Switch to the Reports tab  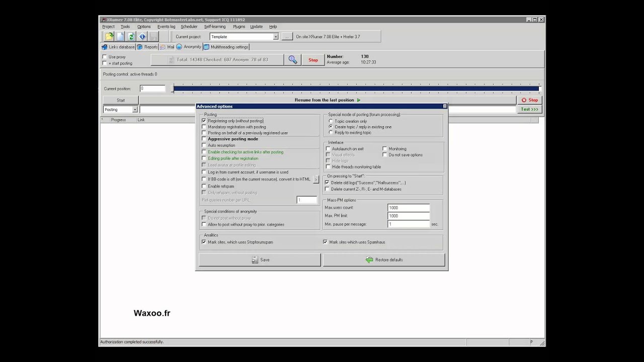coord(147,47)
